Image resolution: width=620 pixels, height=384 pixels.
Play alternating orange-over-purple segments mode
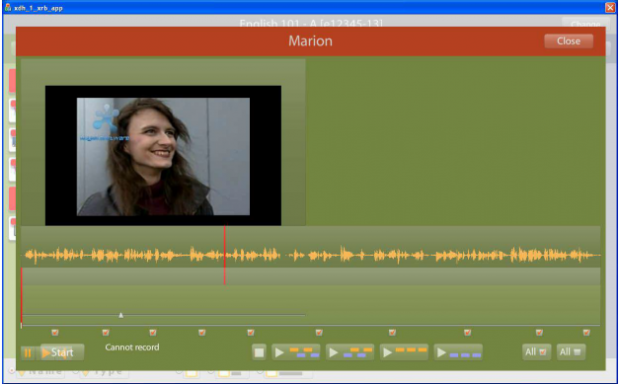[296, 352]
